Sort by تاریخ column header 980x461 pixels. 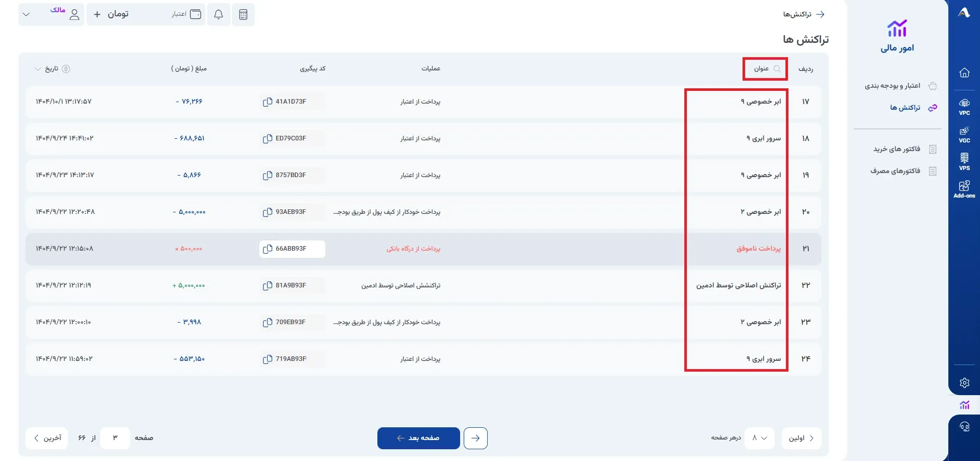[52, 68]
